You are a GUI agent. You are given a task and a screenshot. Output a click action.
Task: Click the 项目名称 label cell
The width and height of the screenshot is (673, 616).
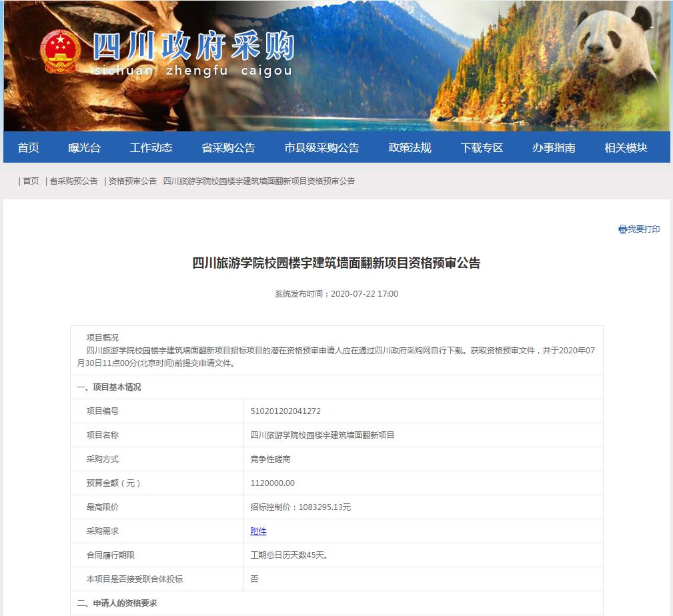157,435
